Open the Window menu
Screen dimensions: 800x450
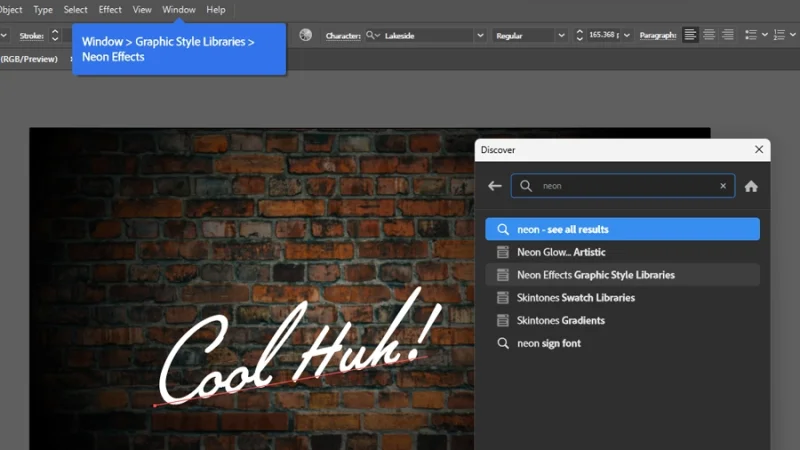(x=179, y=10)
